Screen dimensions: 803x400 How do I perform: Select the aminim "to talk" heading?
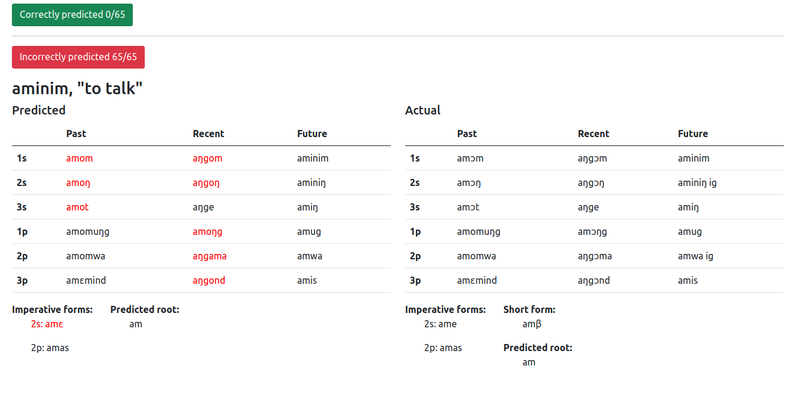[77, 89]
